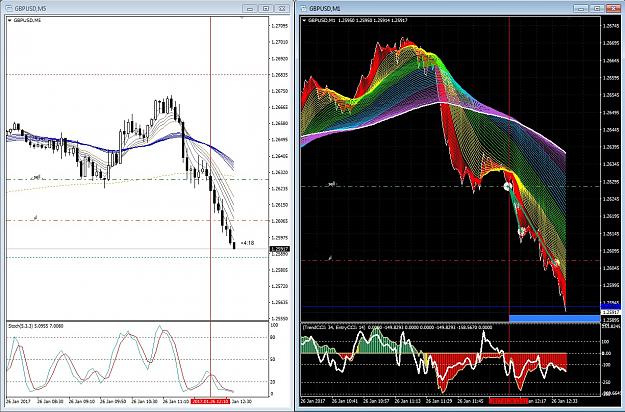Click the GBPUSD,M1 title bar text

coord(325,8)
